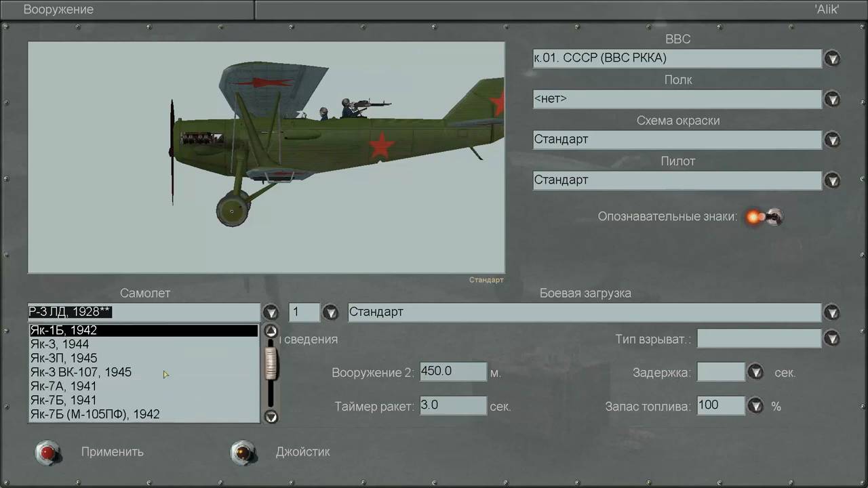Image resolution: width=868 pixels, height=488 pixels.
Task: Open the Боевая загрузка dropdown arrow
Action: [x=832, y=312]
